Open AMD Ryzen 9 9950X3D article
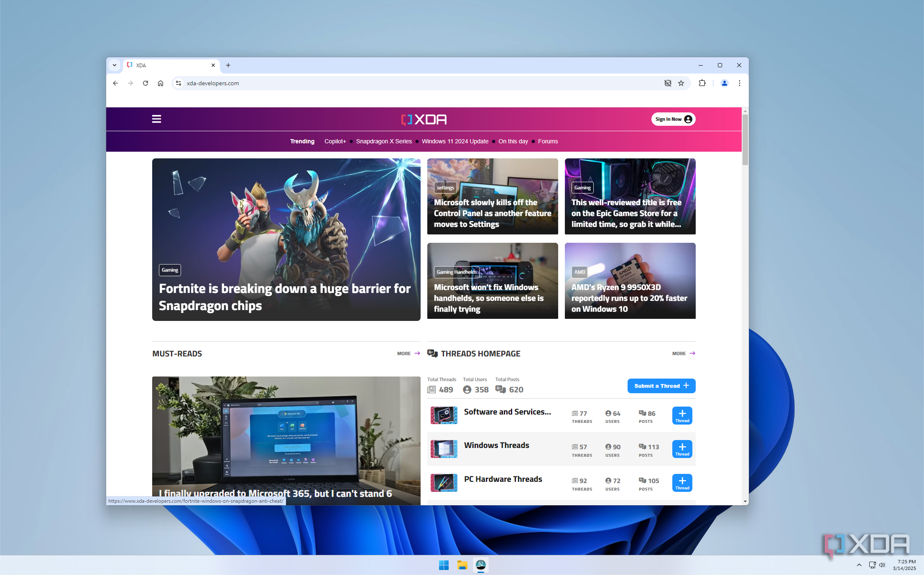Image resolution: width=924 pixels, height=575 pixels. tap(630, 281)
